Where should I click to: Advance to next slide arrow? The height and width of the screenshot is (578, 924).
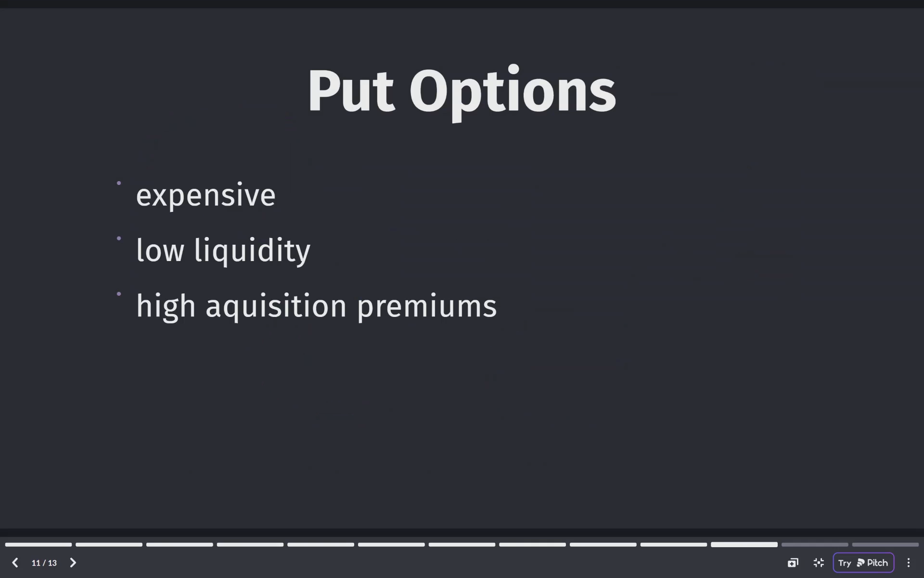tap(73, 563)
